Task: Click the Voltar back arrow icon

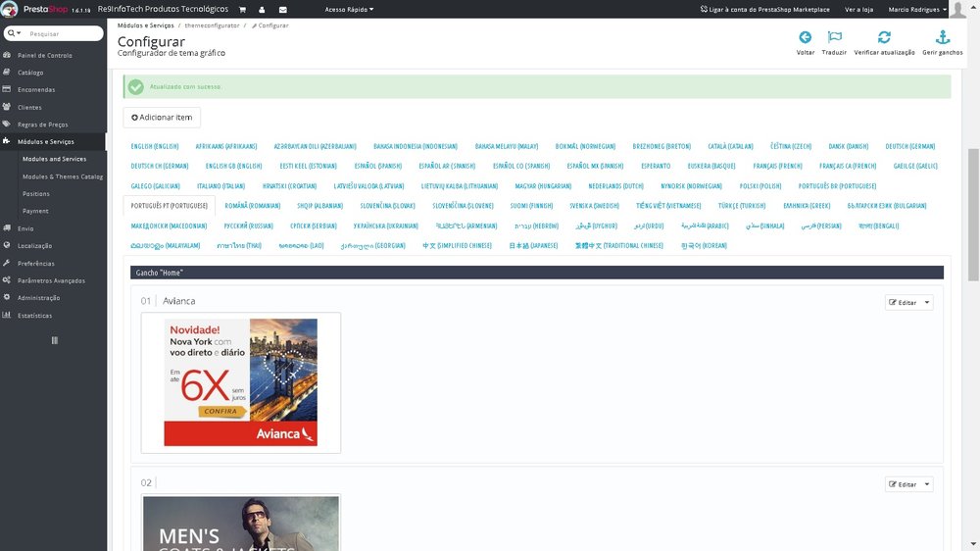Action: [x=805, y=37]
